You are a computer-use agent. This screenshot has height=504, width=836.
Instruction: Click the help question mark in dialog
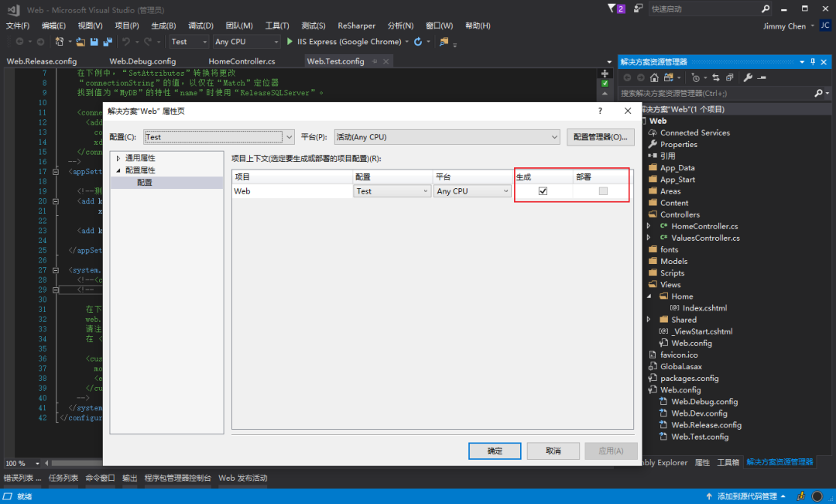coord(601,111)
